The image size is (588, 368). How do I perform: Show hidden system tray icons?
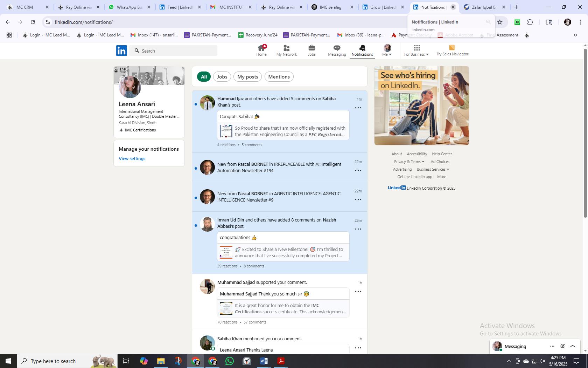509,361
